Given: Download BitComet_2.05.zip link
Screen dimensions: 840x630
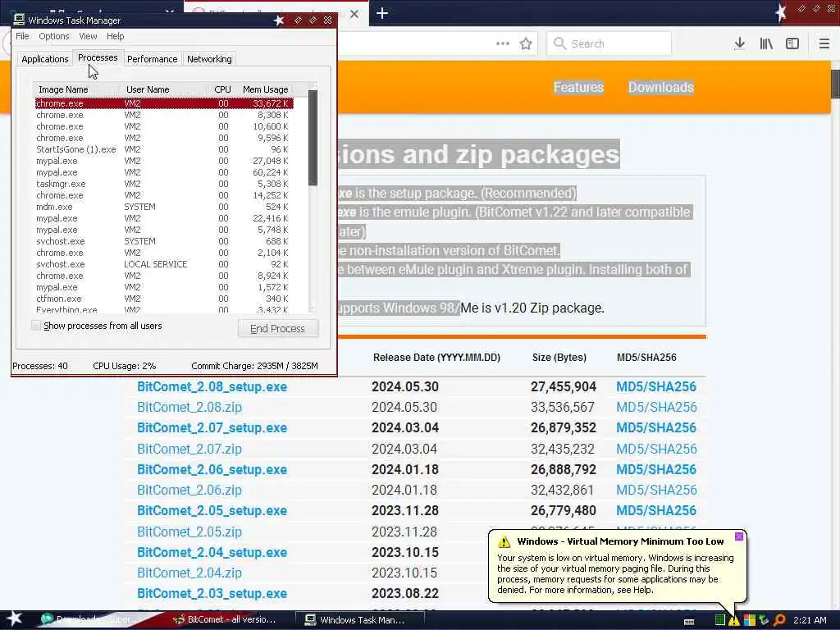Looking at the screenshot, I should click(189, 532).
